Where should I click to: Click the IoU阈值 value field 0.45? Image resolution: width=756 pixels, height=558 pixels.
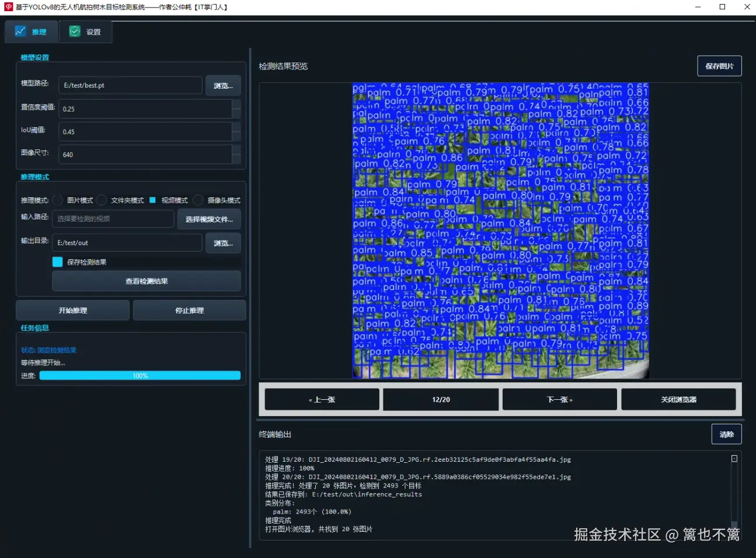[145, 132]
